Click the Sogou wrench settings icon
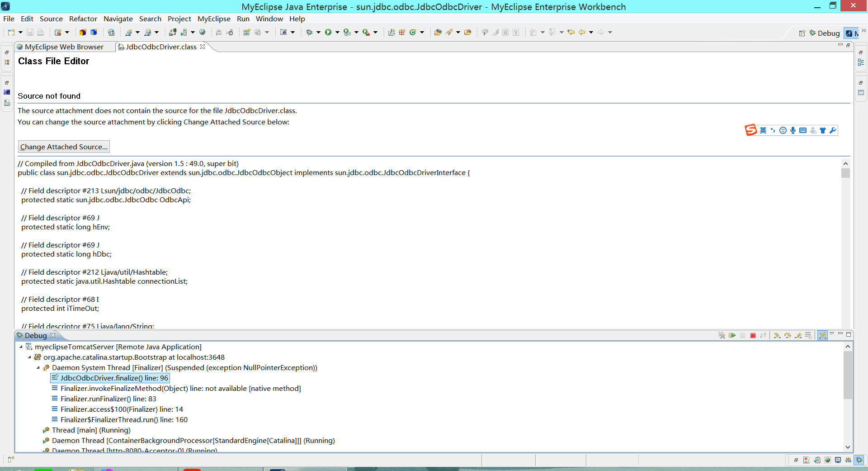The height and width of the screenshot is (471, 868). coord(833,130)
